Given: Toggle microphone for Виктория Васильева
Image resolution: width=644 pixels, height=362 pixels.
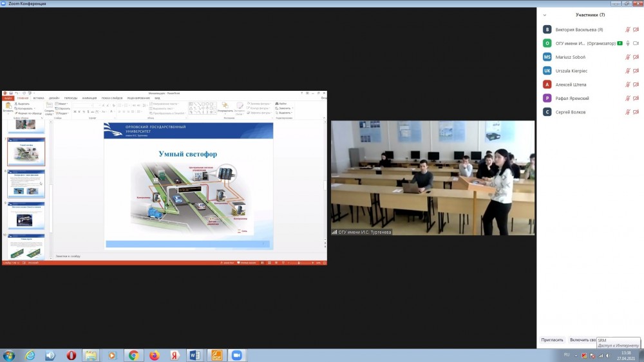Looking at the screenshot, I should click(x=627, y=30).
